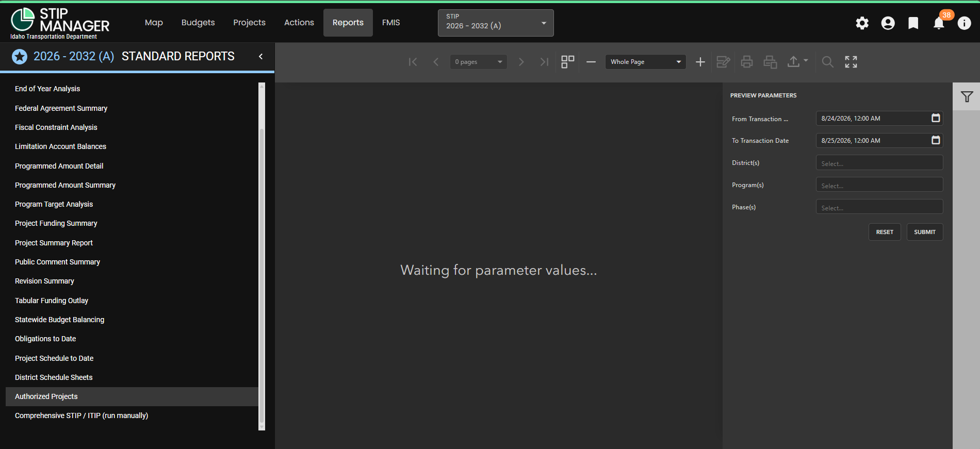This screenshot has width=980, height=449.
Task: Select the Reports tab
Action: (348, 23)
